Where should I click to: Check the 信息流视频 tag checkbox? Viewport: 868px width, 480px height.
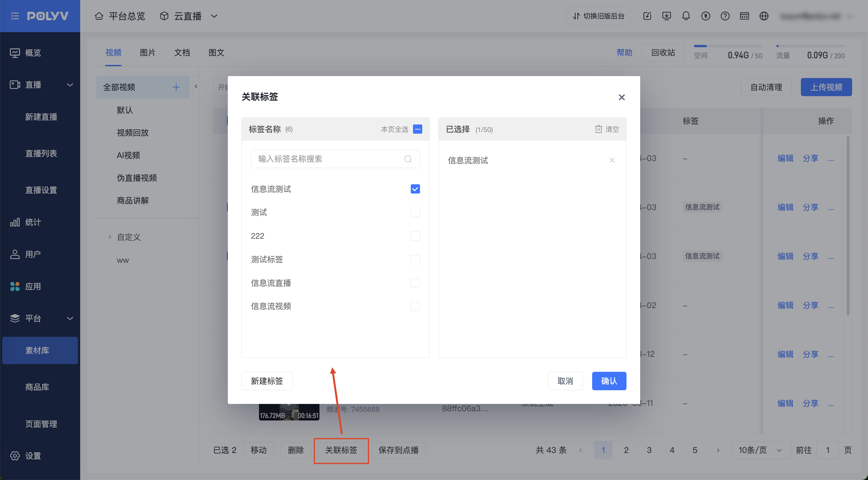tap(415, 306)
